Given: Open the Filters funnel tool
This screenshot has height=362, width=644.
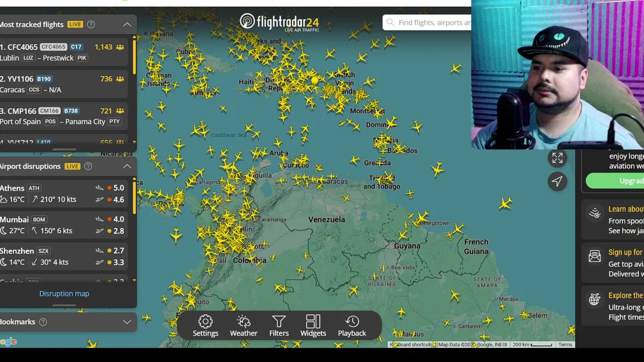Looking at the screenshot, I should (x=279, y=326).
